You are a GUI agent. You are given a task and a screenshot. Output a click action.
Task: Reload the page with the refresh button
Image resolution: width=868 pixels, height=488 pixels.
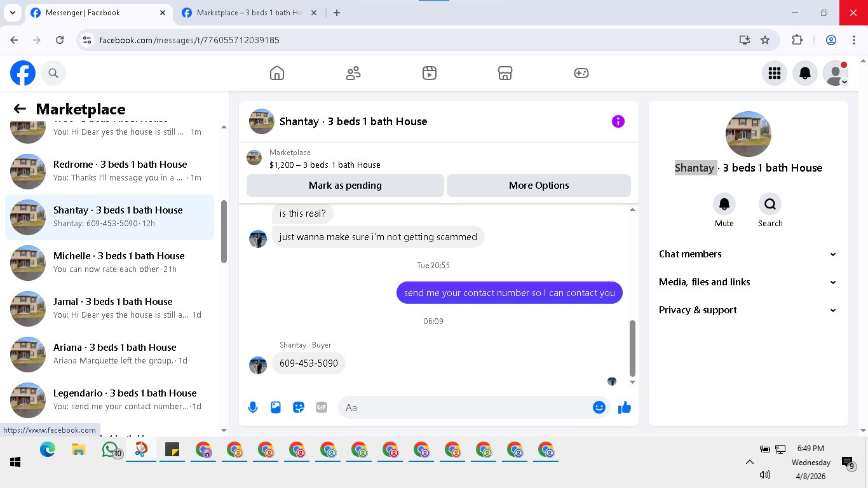click(60, 40)
